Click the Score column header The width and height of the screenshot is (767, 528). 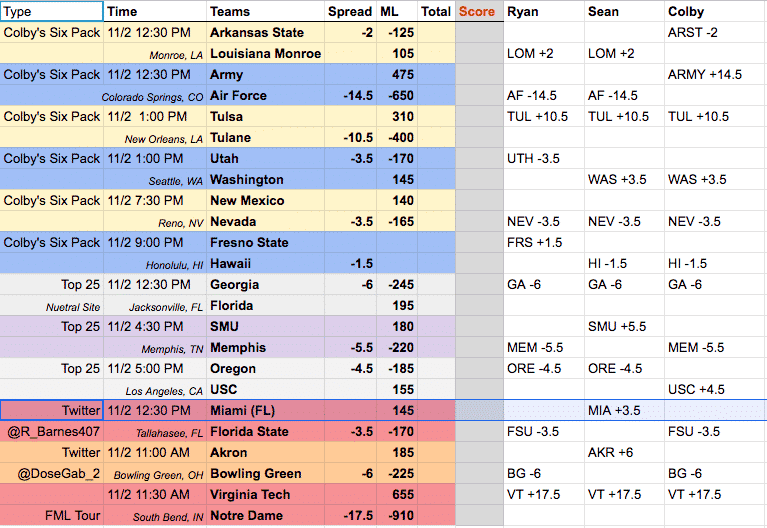[479, 11]
